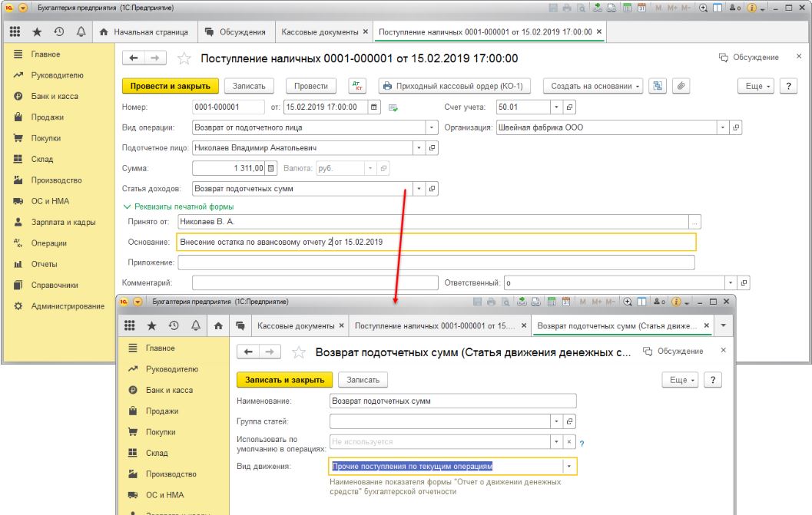
Task: Open Подотчетное лицо record link icon
Action: (432, 148)
